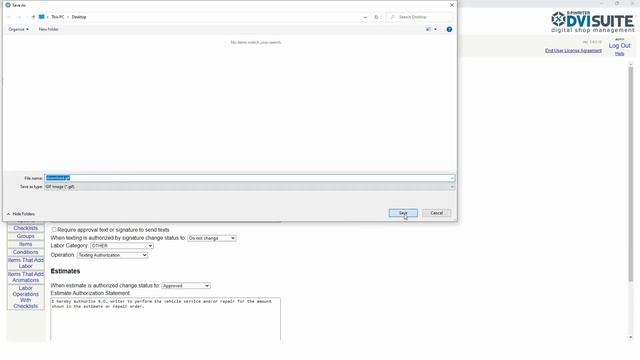The width and height of the screenshot is (640, 360).
Task: Click the PC folder icon in address bar
Action: [42, 17]
